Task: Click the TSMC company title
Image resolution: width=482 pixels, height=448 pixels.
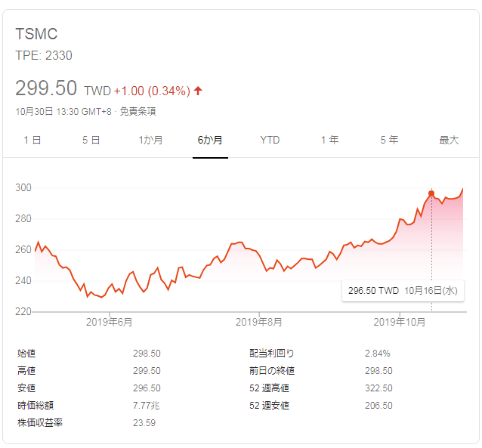Action: tap(36, 35)
